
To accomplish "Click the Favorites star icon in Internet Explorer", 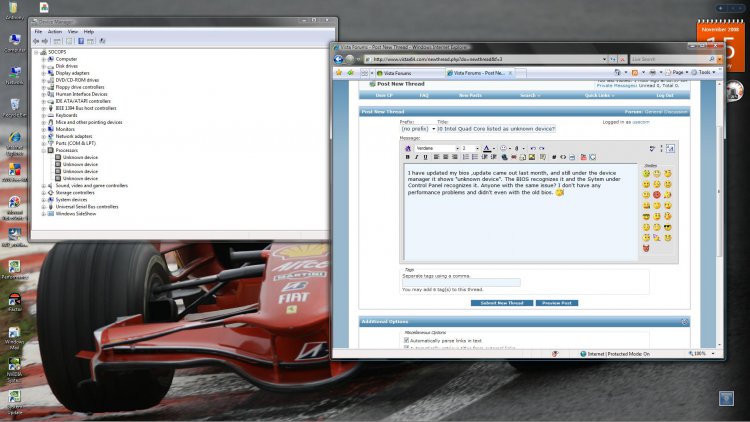I will [x=339, y=73].
